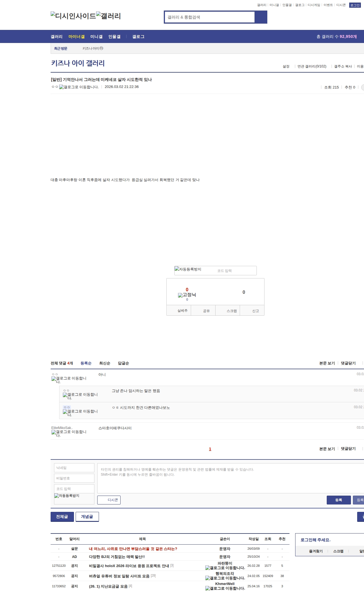
Task: Sort comments by 답글순
Action: pyautogui.click(x=123, y=363)
